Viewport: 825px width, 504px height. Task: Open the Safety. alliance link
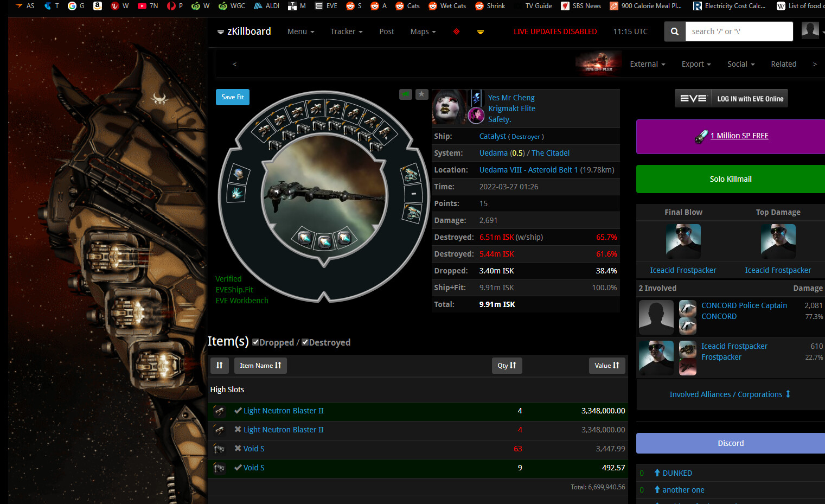point(500,119)
